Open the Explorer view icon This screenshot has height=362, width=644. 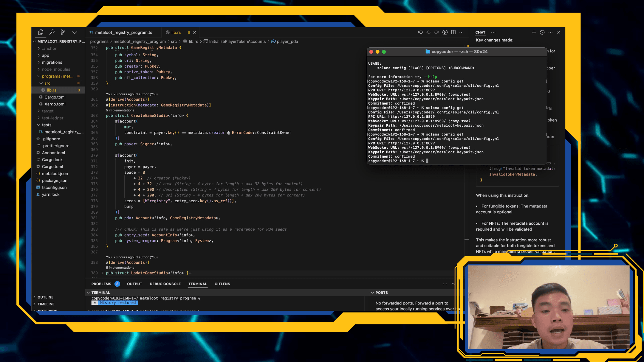(41, 32)
